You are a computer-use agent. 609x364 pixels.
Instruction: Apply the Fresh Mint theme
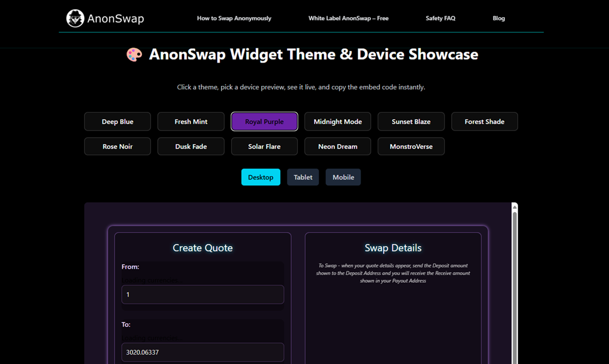(191, 122)
